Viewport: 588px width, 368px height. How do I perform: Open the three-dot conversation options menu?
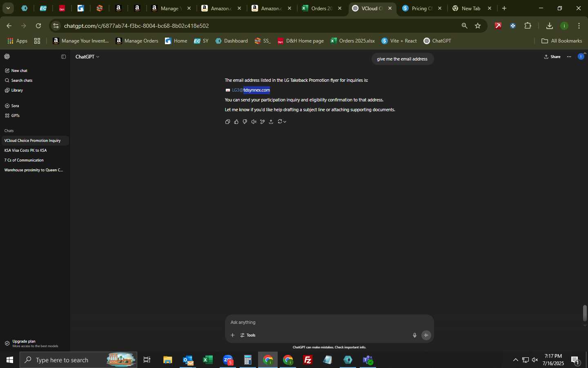tap(569, 57)
